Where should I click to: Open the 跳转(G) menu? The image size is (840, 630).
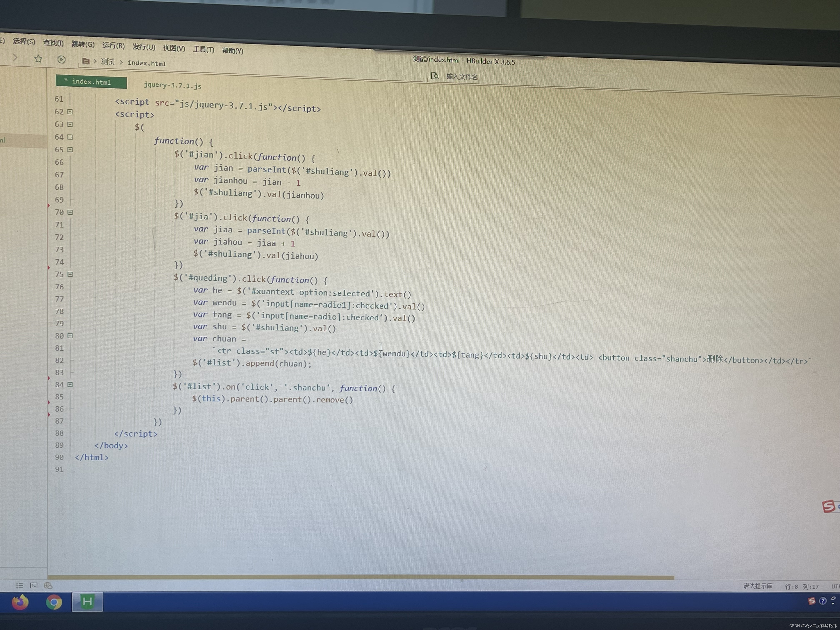point(83,44)
